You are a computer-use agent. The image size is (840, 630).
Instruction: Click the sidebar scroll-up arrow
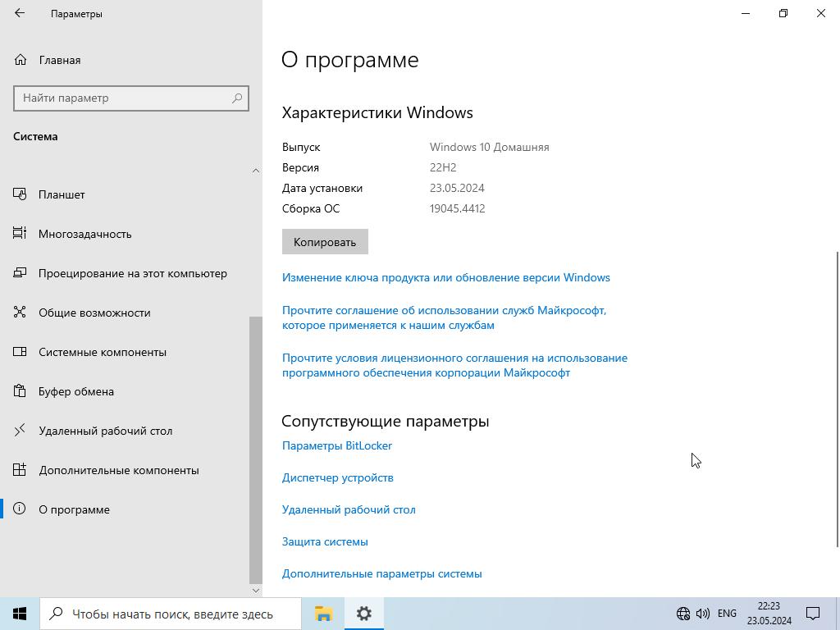tap(255, 170)
